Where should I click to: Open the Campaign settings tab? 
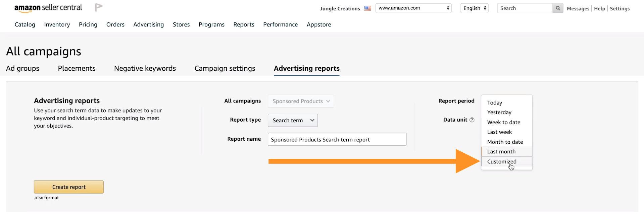[x=225, y=68]
